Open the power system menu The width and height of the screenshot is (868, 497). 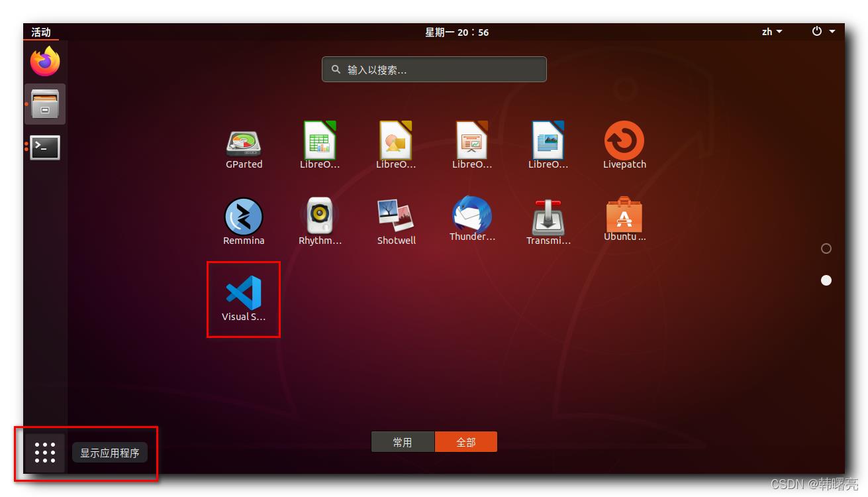(824, 32)
